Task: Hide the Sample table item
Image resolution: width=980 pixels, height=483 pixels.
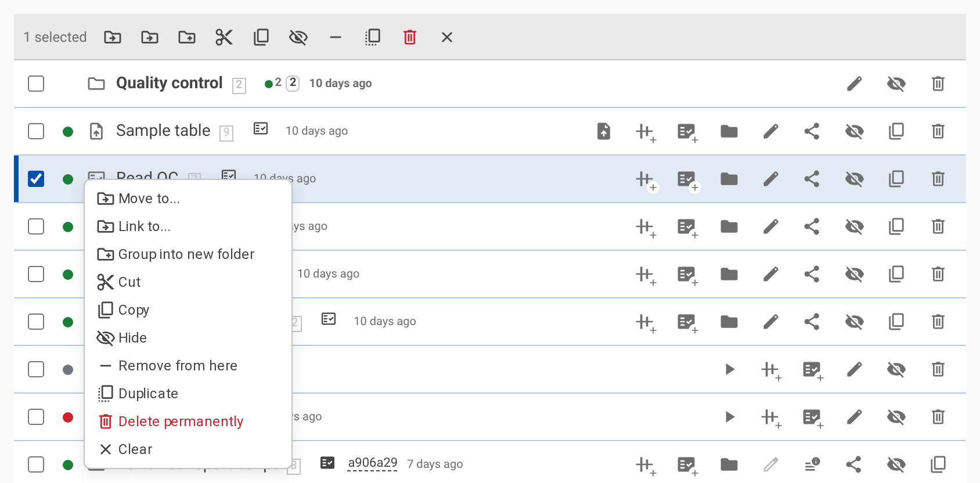Action: (855, 131)
